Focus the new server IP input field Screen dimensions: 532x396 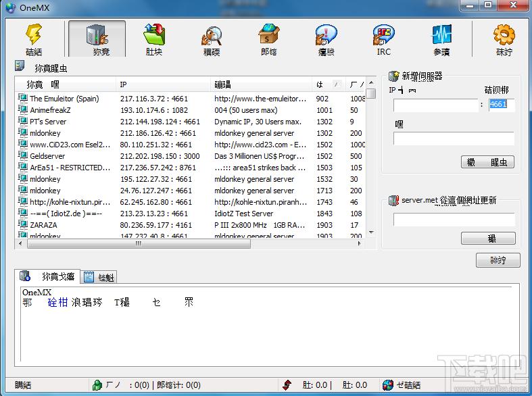tap(435, 105)
